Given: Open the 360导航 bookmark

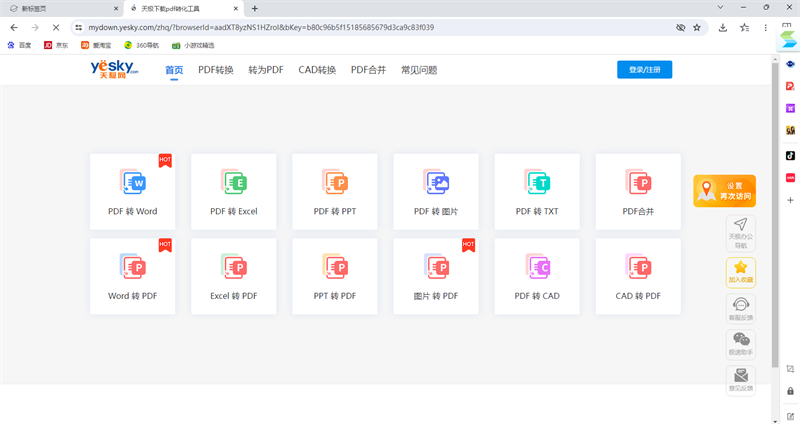Looking at the screenshot, I should click(141, 45).
